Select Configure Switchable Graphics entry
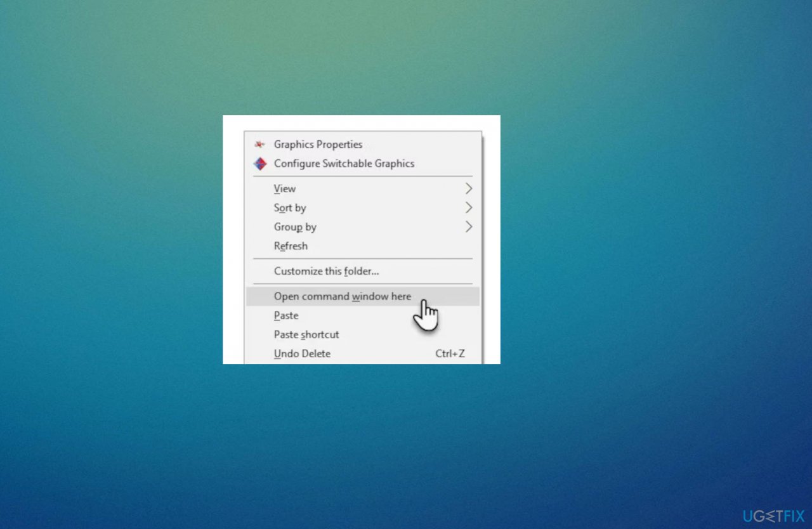This screenshot has height=529, width=812. click(x=363, y=164)
